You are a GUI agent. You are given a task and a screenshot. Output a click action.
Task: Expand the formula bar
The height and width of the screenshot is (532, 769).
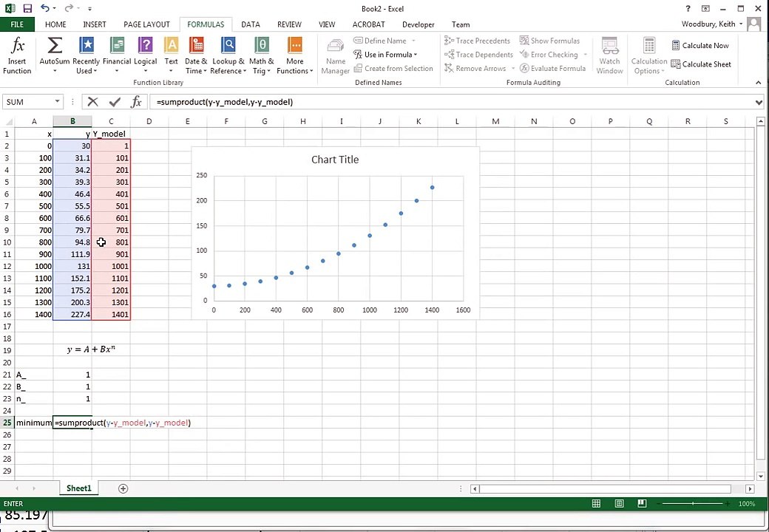click(x=759, y=103)
